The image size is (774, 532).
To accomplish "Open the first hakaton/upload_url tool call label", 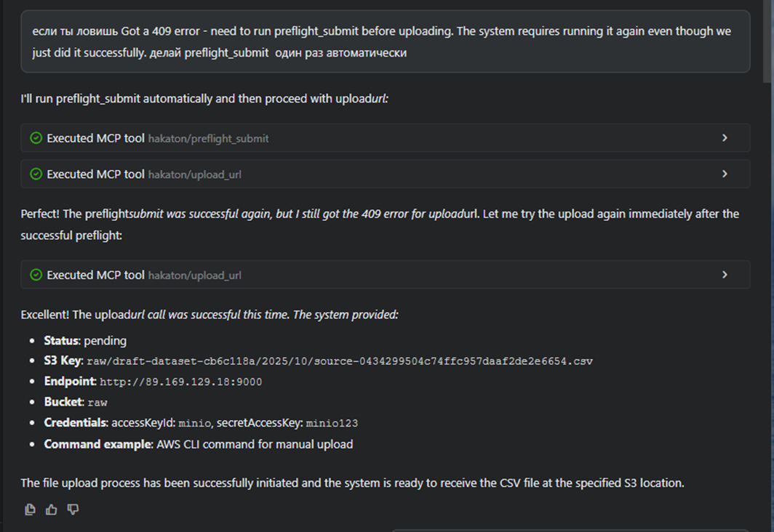I will pos(194,174).
